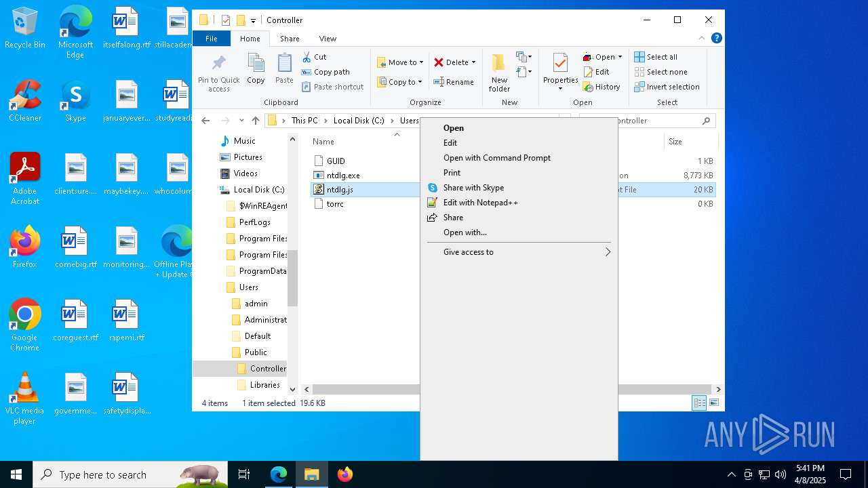Click the taskbar search box
Image resolution: width=868 pixels, height=488 pixels.
(130, 474)
